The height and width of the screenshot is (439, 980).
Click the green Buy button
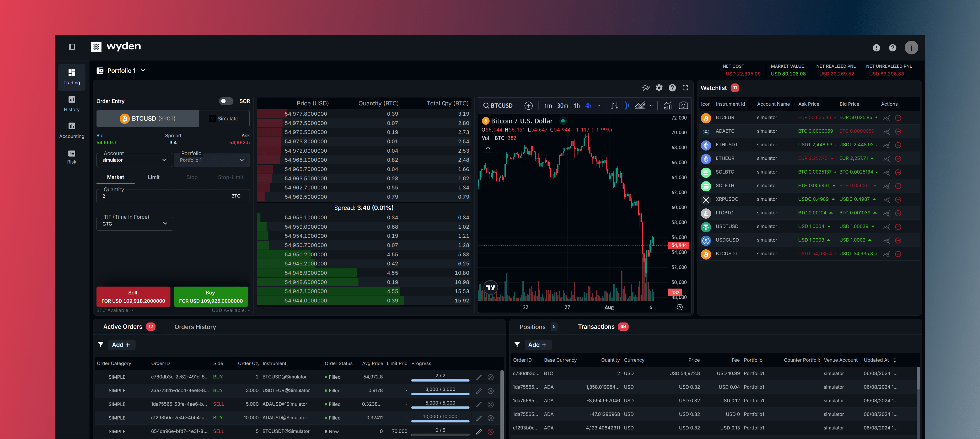(x=211, y=297)
